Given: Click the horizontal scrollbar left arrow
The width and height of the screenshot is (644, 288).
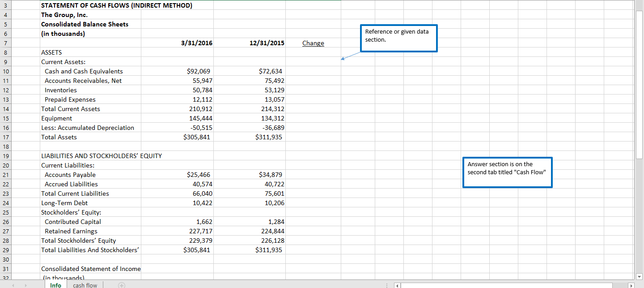Looking at the screenshot, I should click(x=396, y=285).
